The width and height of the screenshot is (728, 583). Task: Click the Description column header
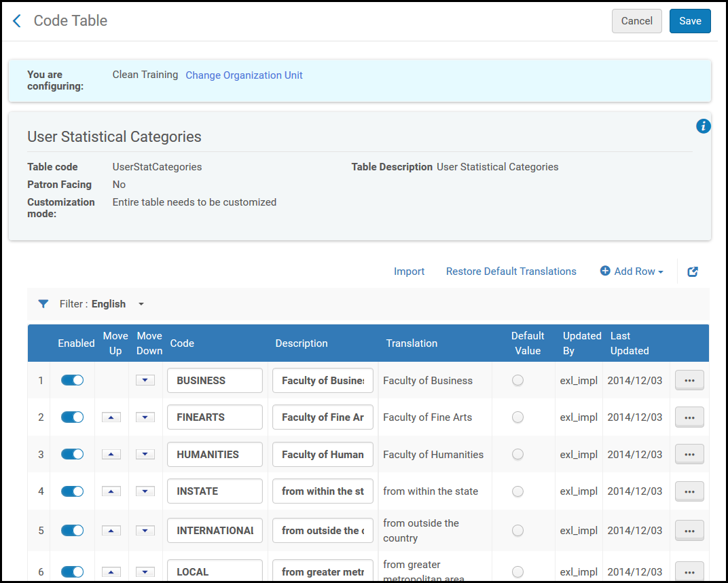pos(302,343)
